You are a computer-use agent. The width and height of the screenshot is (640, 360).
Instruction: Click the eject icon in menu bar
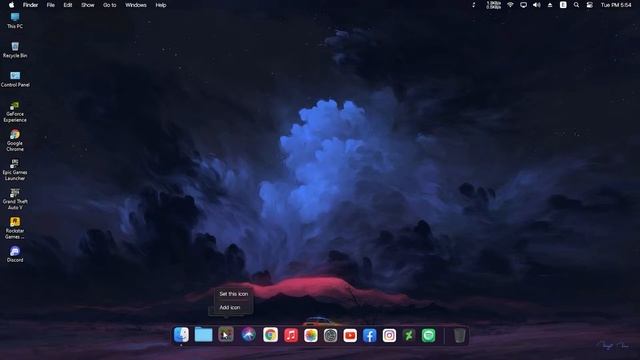[x=550, y=5]
